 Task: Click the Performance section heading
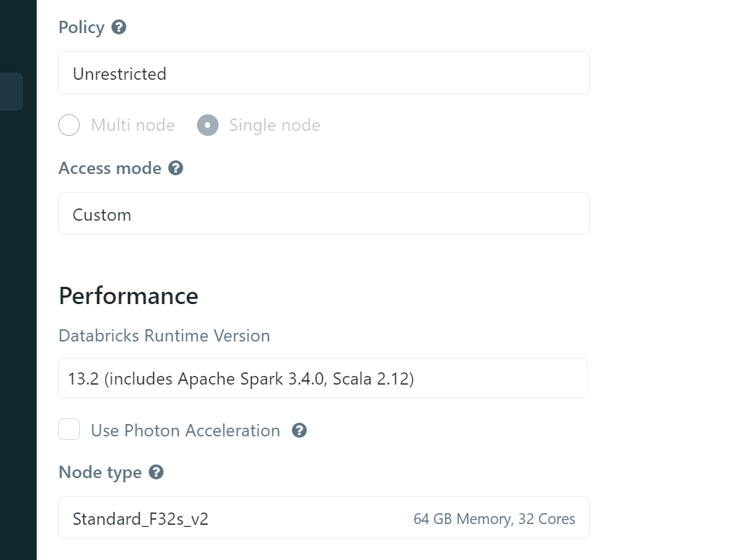pos(128,295)
